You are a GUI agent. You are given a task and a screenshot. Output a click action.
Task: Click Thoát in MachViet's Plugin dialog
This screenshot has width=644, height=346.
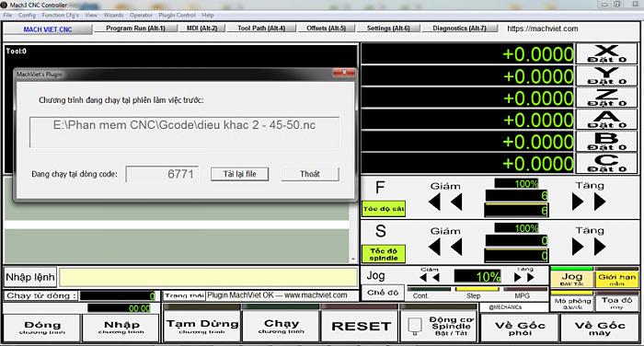click(x=310, y=174)
